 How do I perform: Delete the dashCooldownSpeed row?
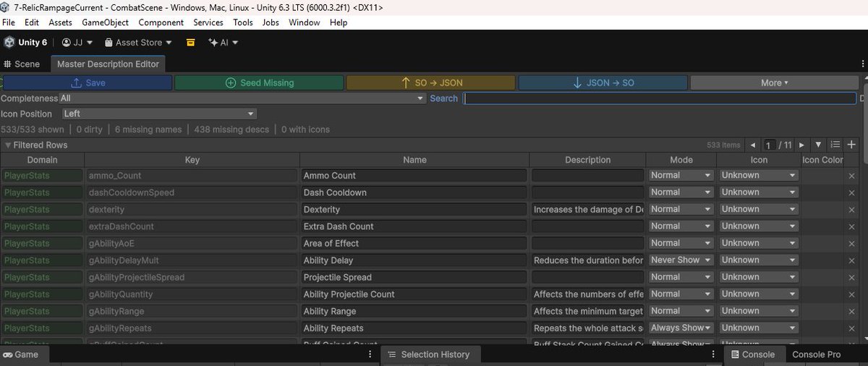tap(851, 192)
